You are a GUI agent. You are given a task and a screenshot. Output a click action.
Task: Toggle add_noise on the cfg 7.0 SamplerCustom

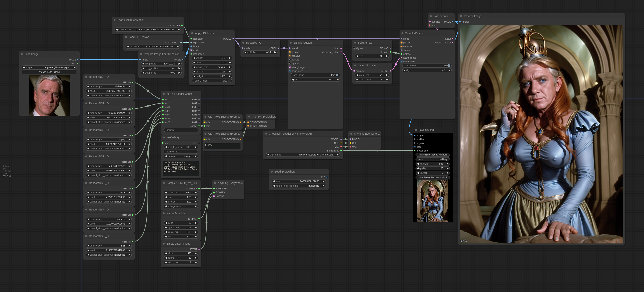click(427, 66)
